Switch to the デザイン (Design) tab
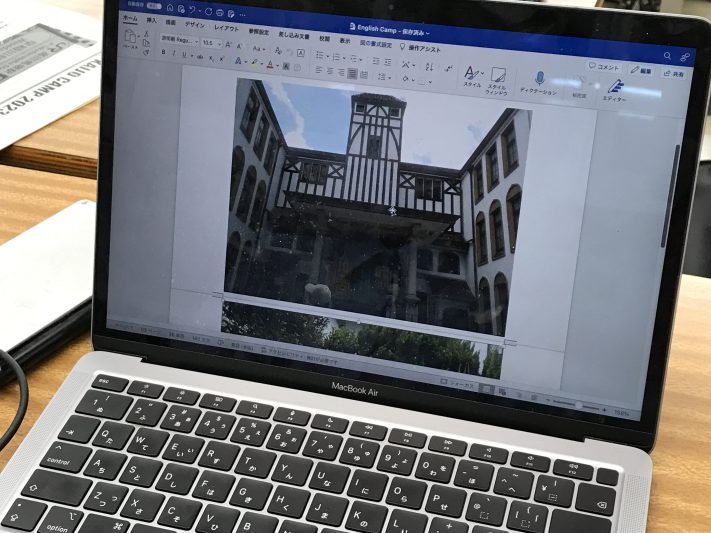 click(195, 25)
